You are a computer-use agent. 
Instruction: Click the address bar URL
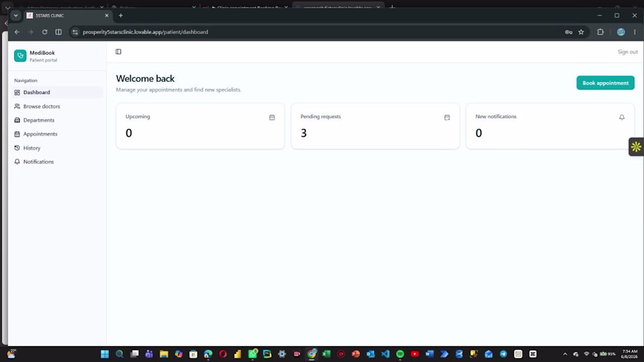(x=145, y=32)
